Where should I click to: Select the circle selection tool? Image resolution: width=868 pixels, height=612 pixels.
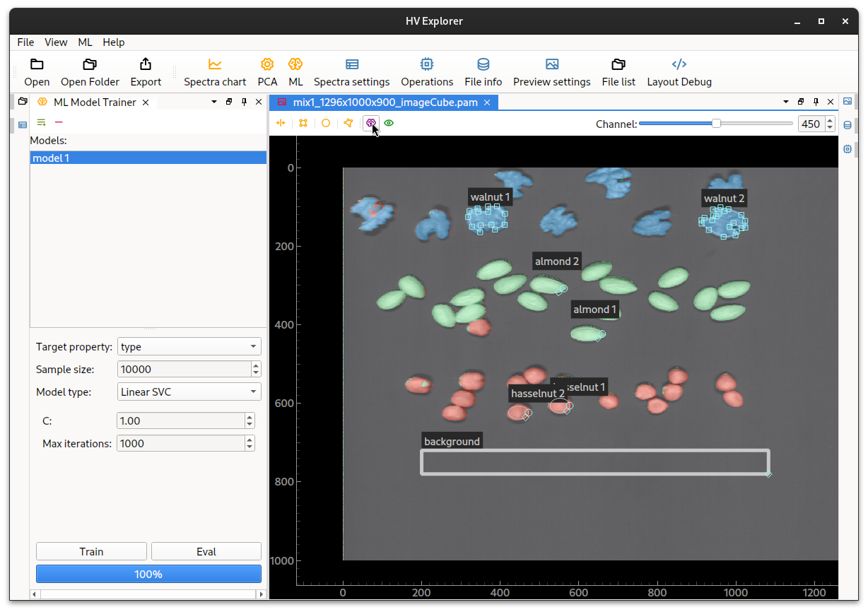click(x=326, y=123)
